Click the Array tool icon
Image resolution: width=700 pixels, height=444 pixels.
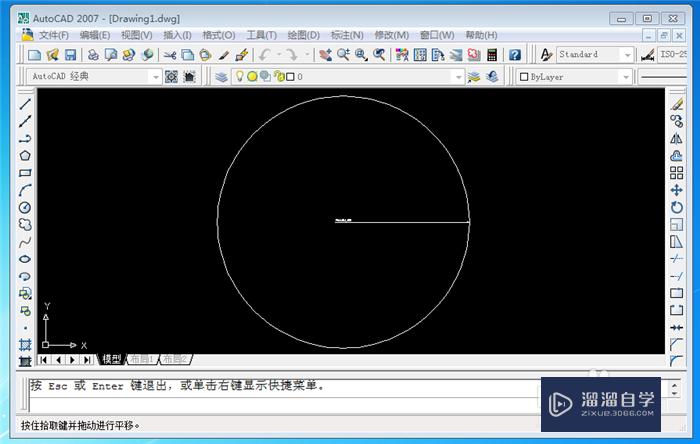[676, 173]
